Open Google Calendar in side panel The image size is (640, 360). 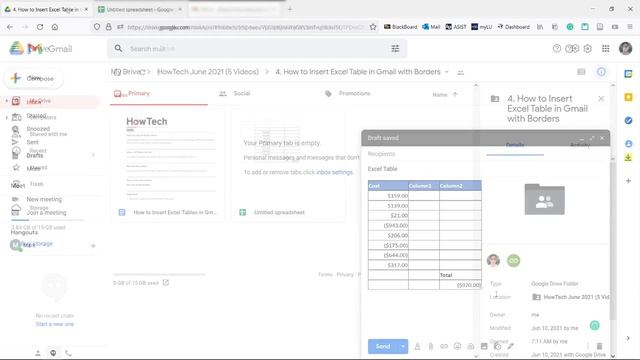pos(629,74)
